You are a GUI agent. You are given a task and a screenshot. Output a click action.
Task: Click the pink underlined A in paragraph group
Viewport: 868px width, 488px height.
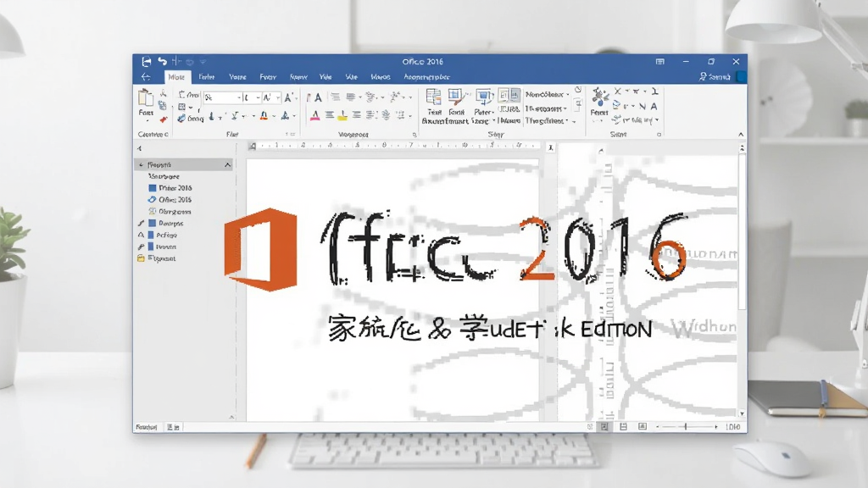pos(315,115)
